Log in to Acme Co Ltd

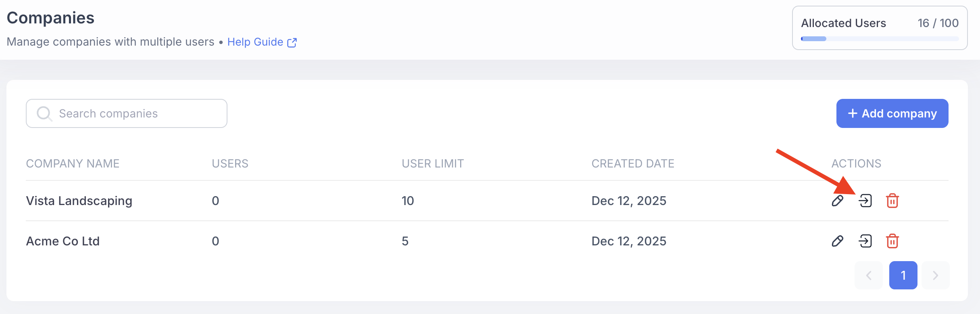pos(865,241)
